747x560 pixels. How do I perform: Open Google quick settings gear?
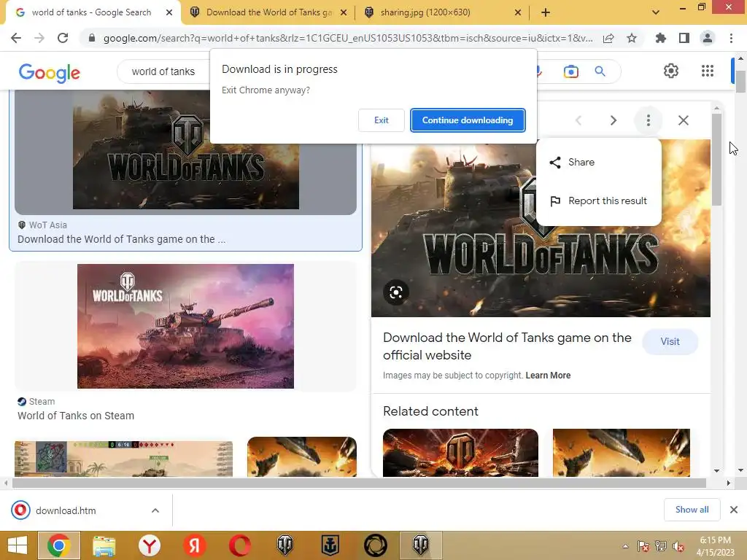pos(671,71)
